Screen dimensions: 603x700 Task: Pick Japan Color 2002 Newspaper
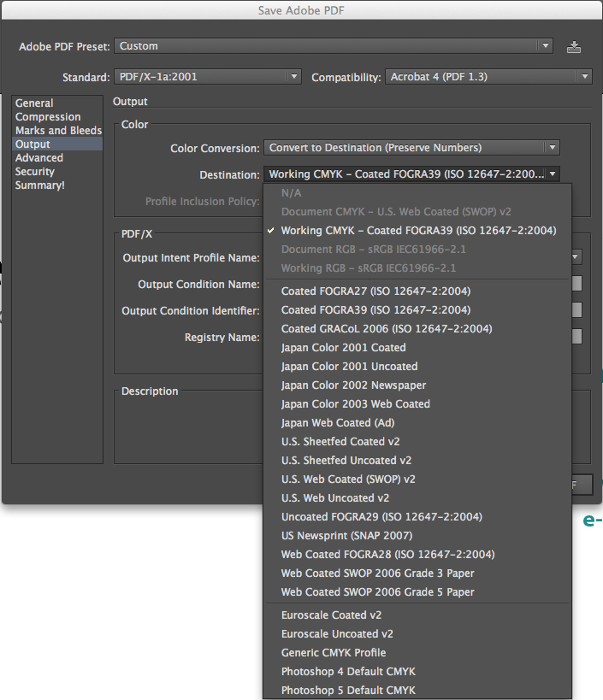pos(417,385)
